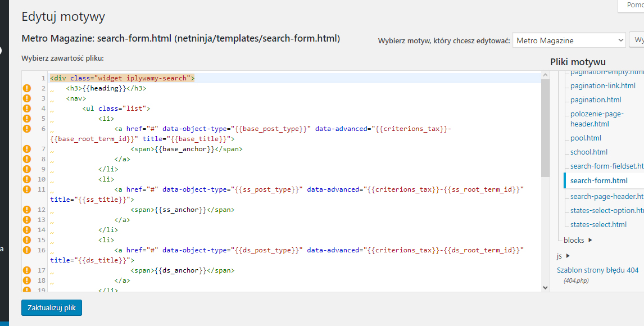Click warning icon on code line 16

point(27,250)
